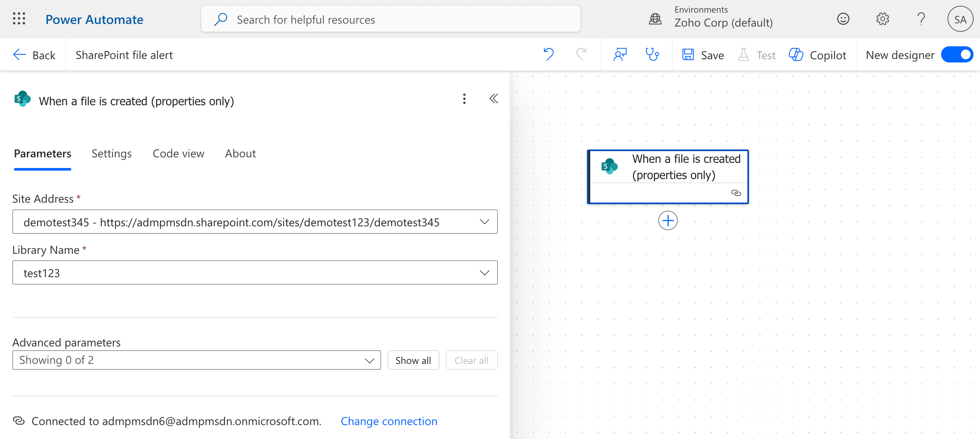Screen dimensions: 980x439
Task: Undo the last change in the flow
Action: coord(548,54)
